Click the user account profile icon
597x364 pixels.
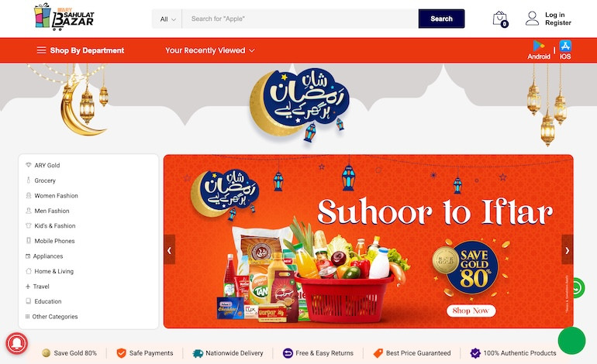(x=532, y=19)
